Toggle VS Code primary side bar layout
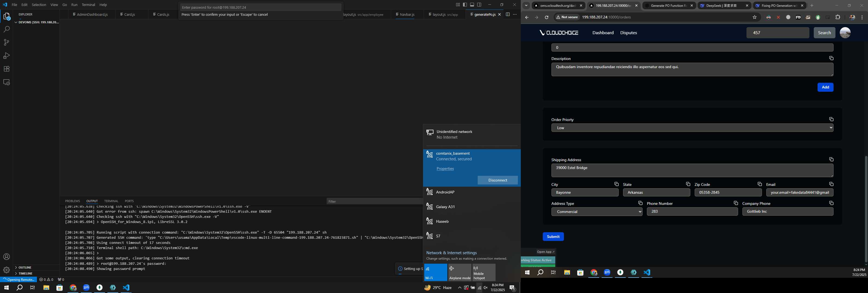868x293 pixels. point(465,5)
